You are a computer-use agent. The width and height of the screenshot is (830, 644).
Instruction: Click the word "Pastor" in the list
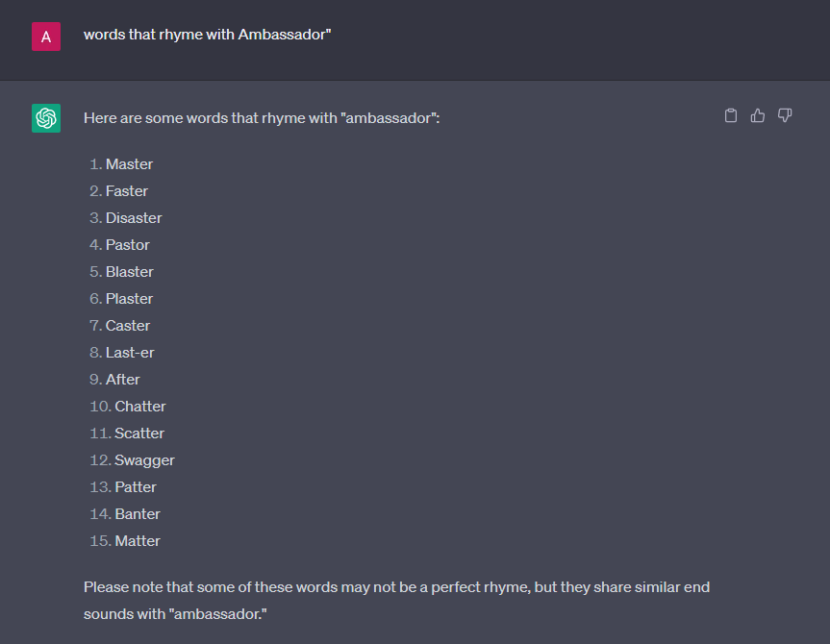click(x=128, y=245)
